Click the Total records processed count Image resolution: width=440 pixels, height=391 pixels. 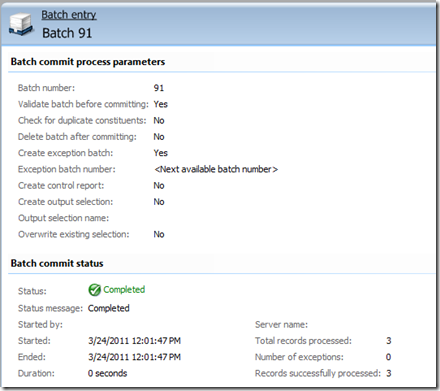tap(389, 341)
